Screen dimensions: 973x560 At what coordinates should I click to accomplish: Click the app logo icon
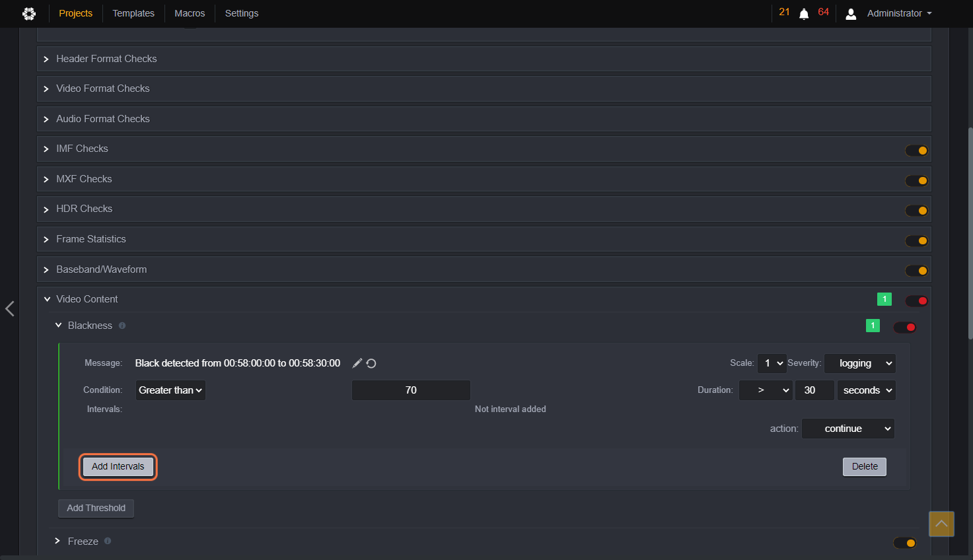pyautogui.click(x=29, y=13)
